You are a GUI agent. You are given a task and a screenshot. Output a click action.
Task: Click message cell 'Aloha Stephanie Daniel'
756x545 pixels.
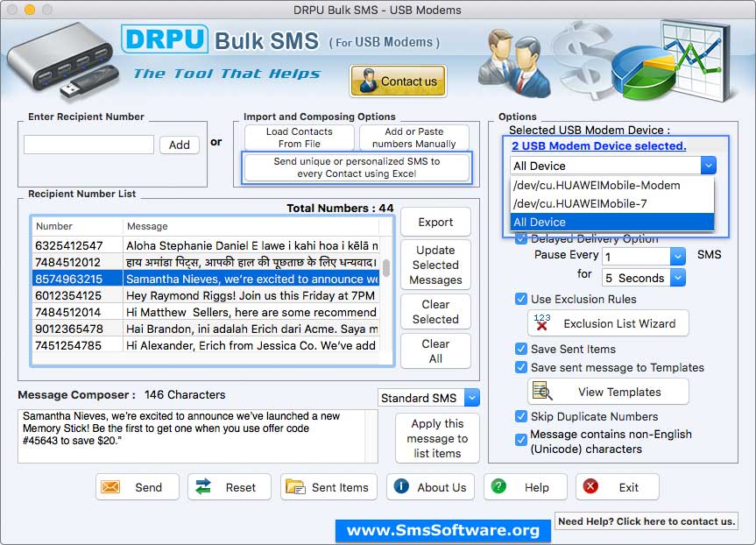[x=251, y=245]
